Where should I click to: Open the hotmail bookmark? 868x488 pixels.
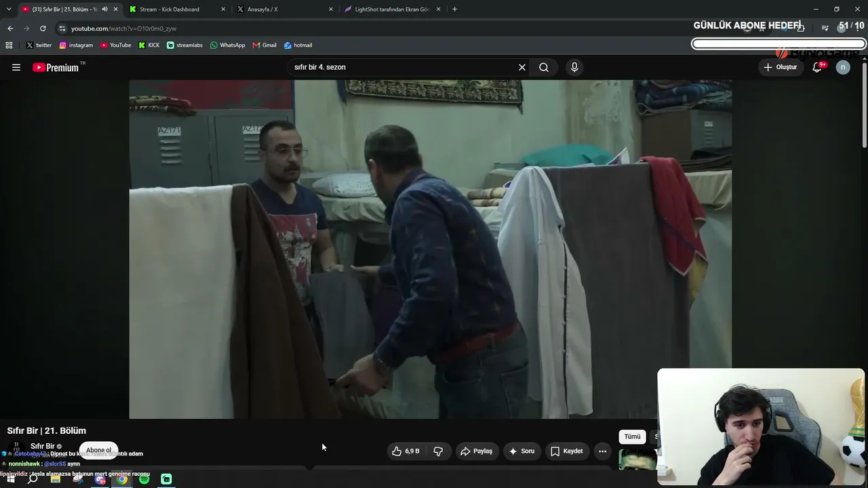pyautogui.click(x=298, y=45)
